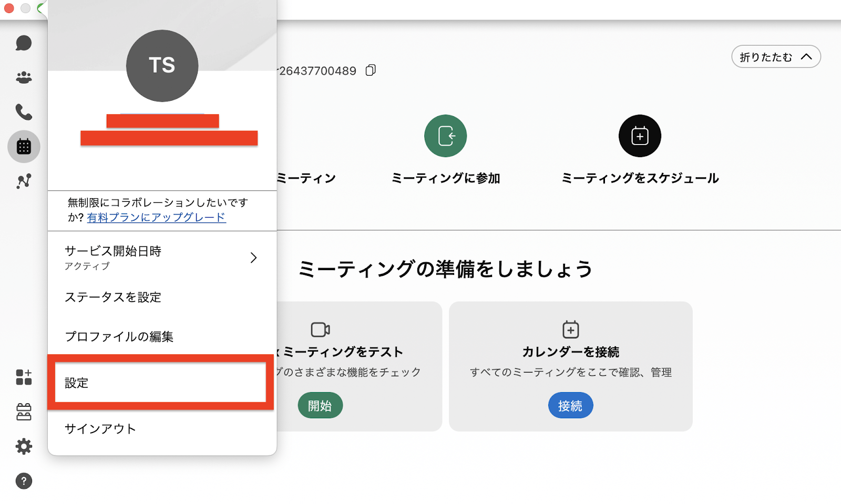Viewport: 841px width, 504px height.
Task: Click the meeting number 26437700489
Action: coord(317,71)
